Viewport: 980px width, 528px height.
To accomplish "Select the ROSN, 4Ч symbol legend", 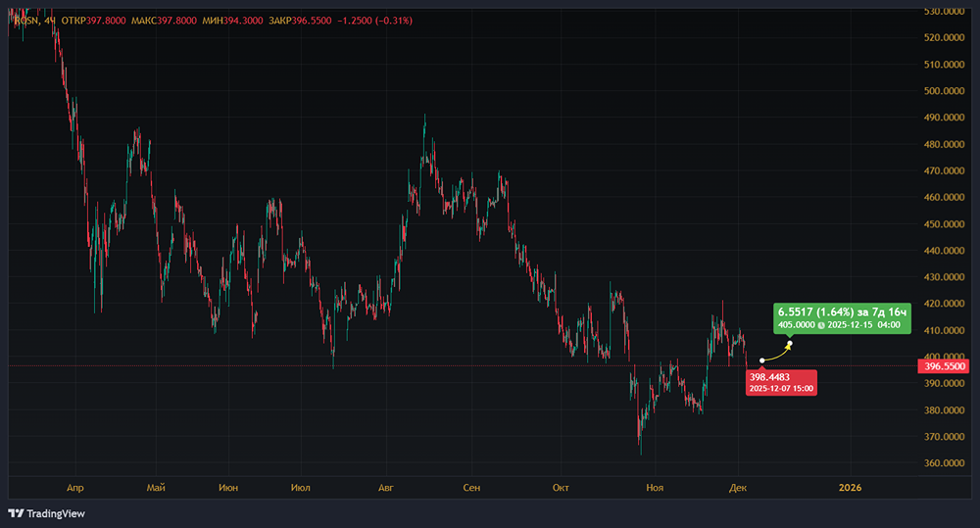I will (x=33, y=21).
